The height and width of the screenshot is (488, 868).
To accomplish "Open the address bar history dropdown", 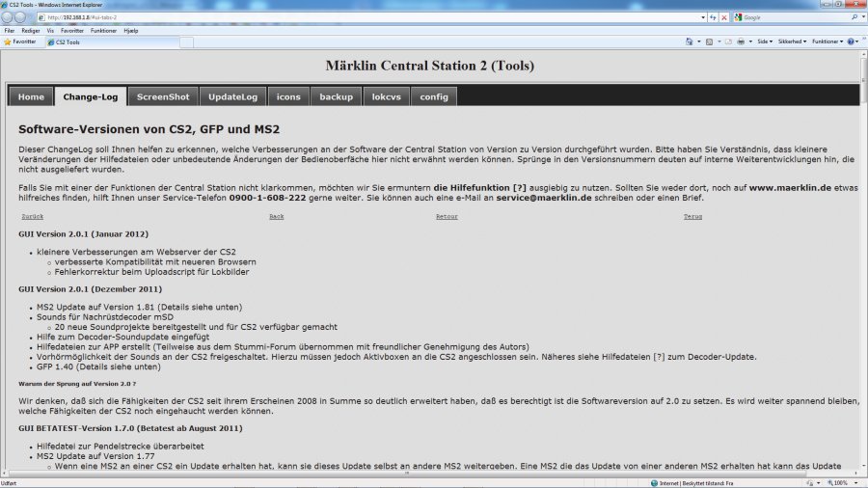I will (x=703, y=17).
